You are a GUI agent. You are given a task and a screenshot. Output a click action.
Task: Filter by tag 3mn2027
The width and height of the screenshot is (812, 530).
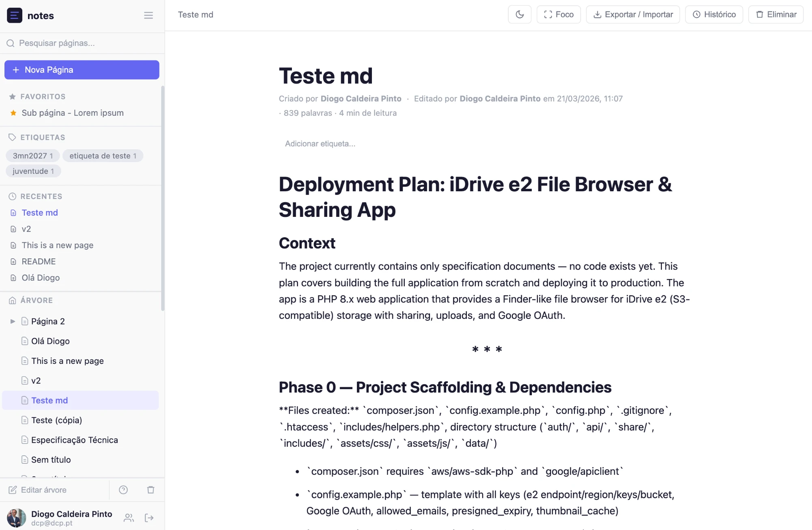click(32, 156)
